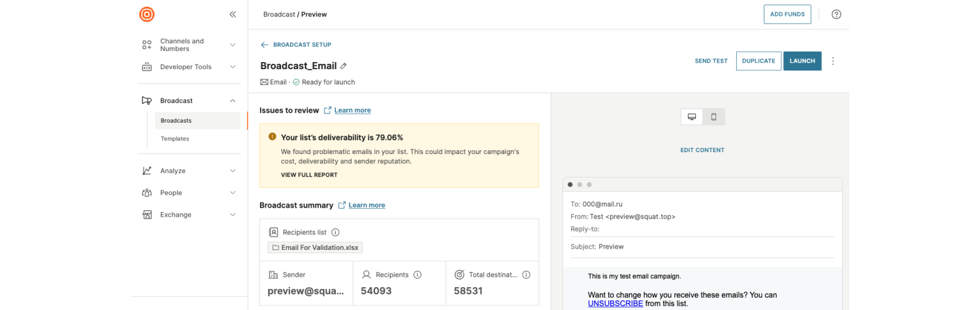Viewport: 980px width, 310px height.
Task: Open View Full Report link
Action: click(x=309, y=175)
